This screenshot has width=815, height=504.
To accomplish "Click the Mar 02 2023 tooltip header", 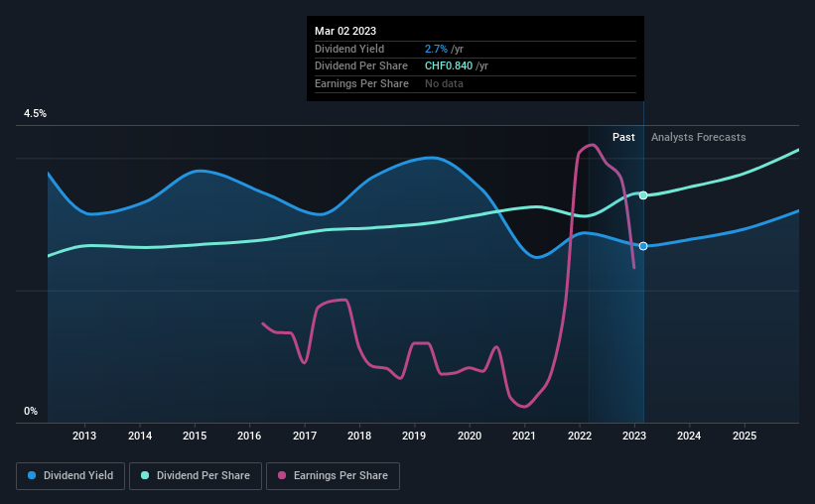I will coord(345,31).
